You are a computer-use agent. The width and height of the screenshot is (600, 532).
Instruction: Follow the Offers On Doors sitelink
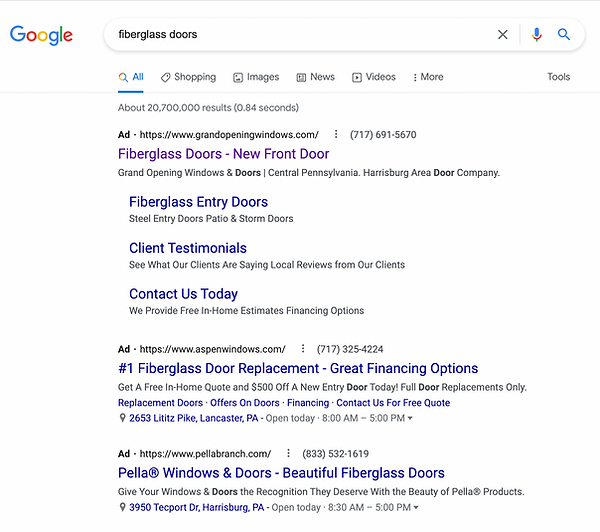coord(245,403)
